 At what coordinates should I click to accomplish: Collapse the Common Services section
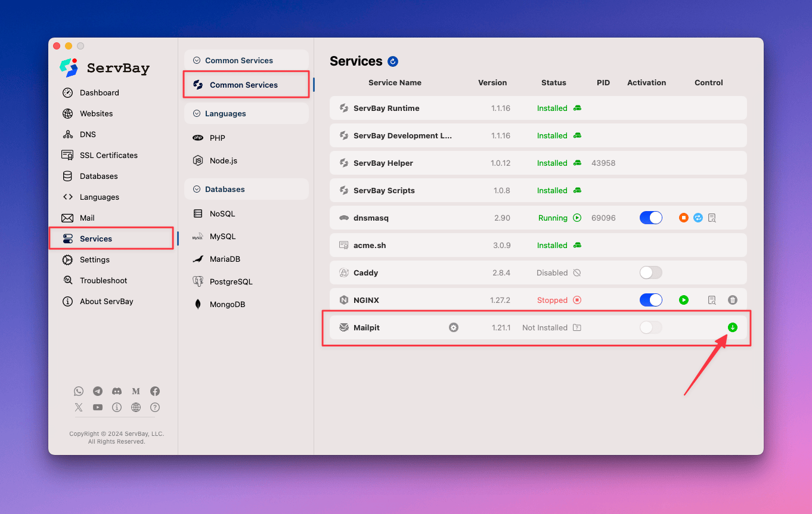196,60
